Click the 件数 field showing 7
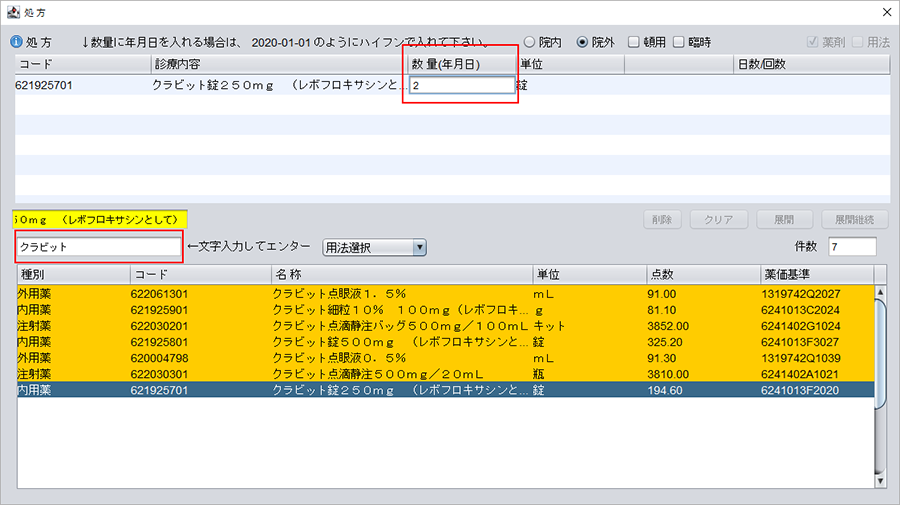 (852, 247)
